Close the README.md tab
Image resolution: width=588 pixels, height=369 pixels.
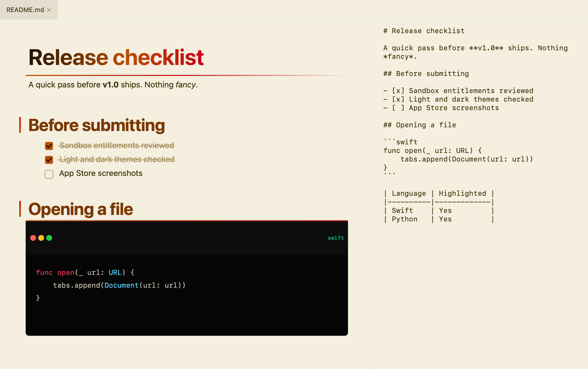49,10
